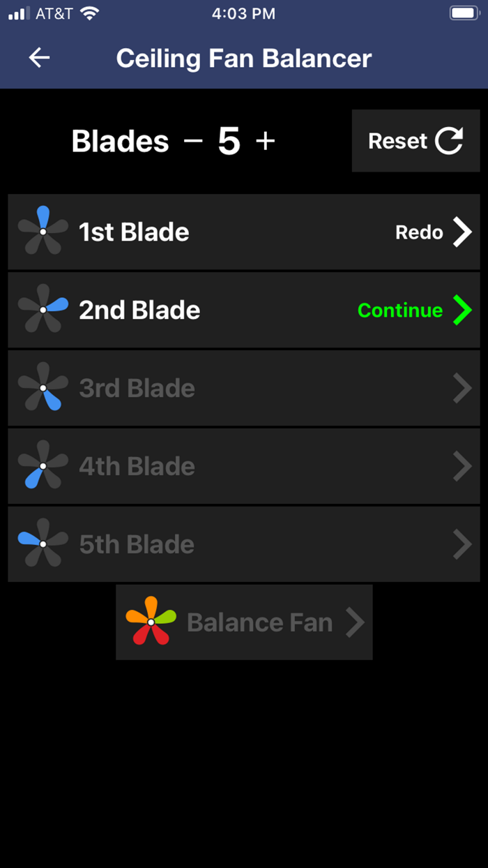The height and width of the screenshot is (868, 488).
Task: Expand the 1st Blade chevron
Action: (464, 232)
